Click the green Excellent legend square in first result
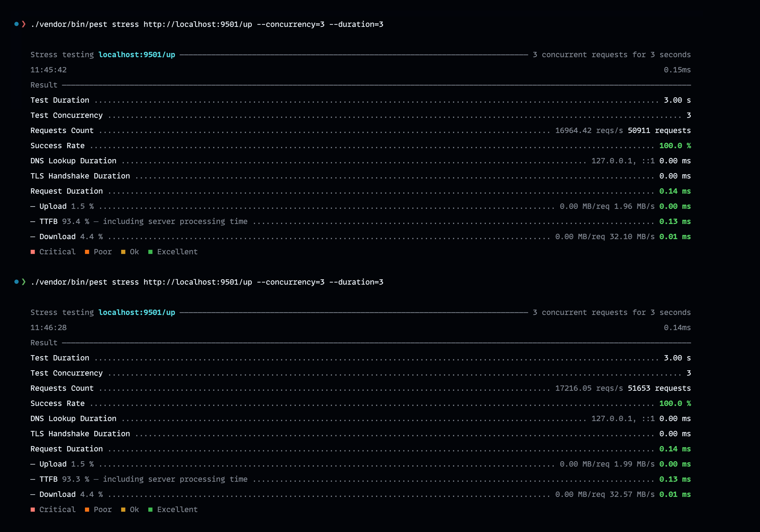 (x=150, y=252)
